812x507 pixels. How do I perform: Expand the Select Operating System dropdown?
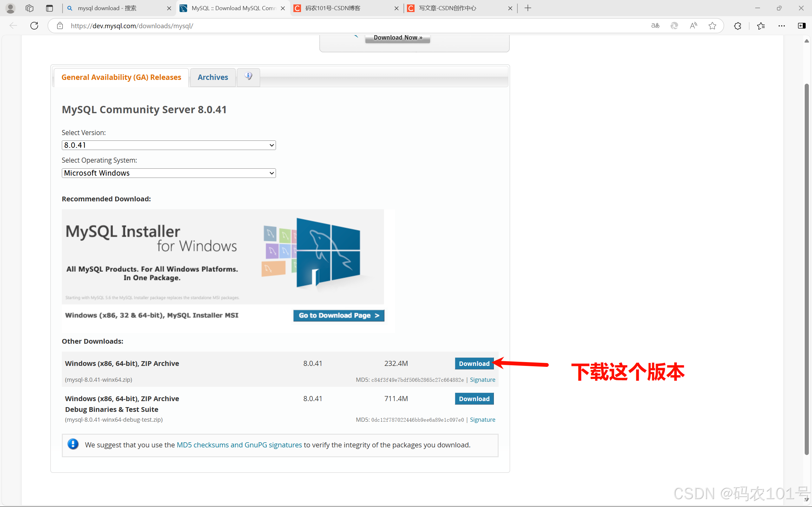[x=169, y=173]
